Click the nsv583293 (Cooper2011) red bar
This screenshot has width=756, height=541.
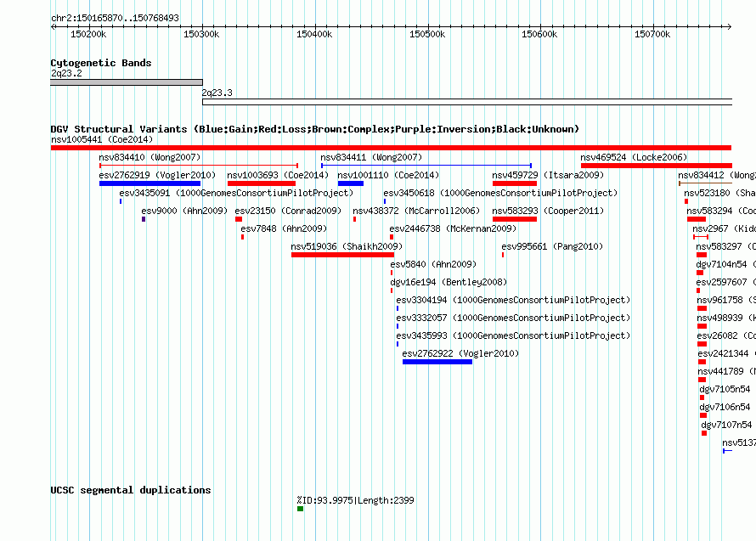(x=515, y=219)
